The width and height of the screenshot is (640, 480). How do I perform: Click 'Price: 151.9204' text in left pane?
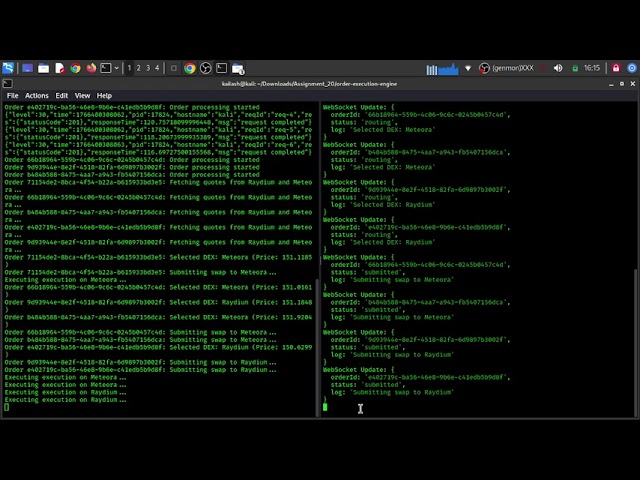point(284,317)
